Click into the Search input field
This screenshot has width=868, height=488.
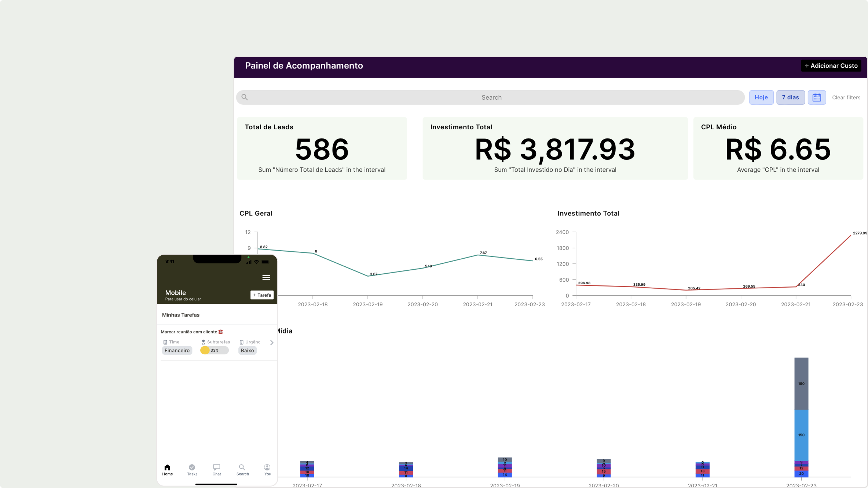point(491,97)
